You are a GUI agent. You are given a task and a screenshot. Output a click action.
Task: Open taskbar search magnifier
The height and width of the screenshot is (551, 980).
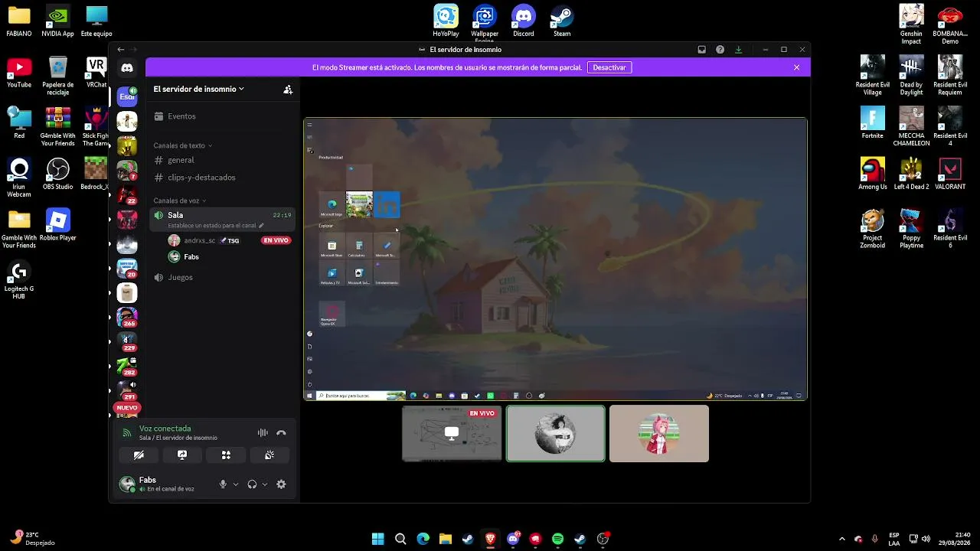[x=400, y=539]
